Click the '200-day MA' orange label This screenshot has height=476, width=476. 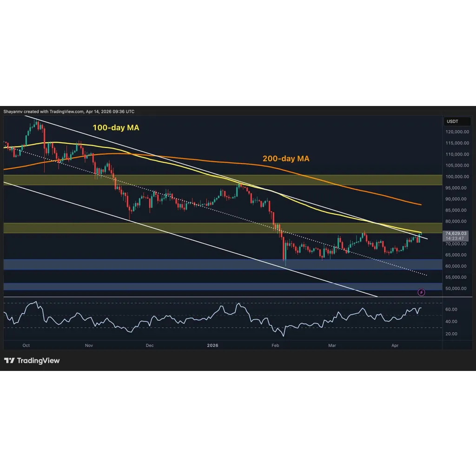point(286,159)
